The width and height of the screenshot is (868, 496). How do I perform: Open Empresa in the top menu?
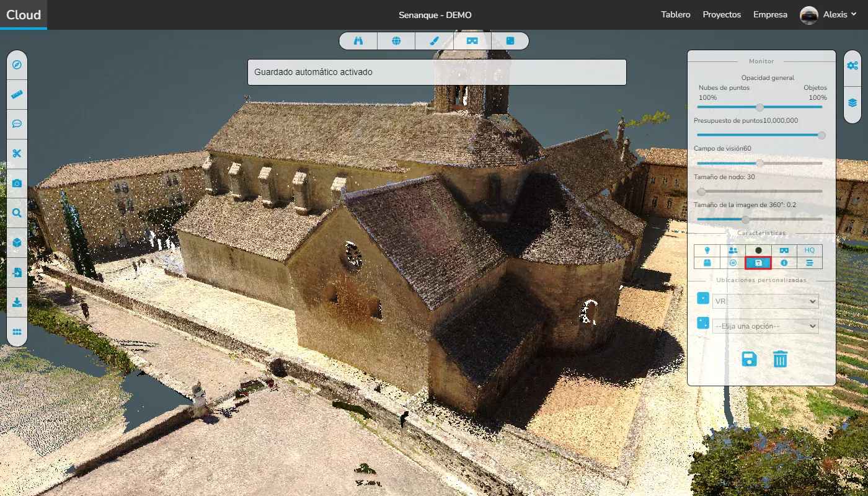tap(770, 15)
